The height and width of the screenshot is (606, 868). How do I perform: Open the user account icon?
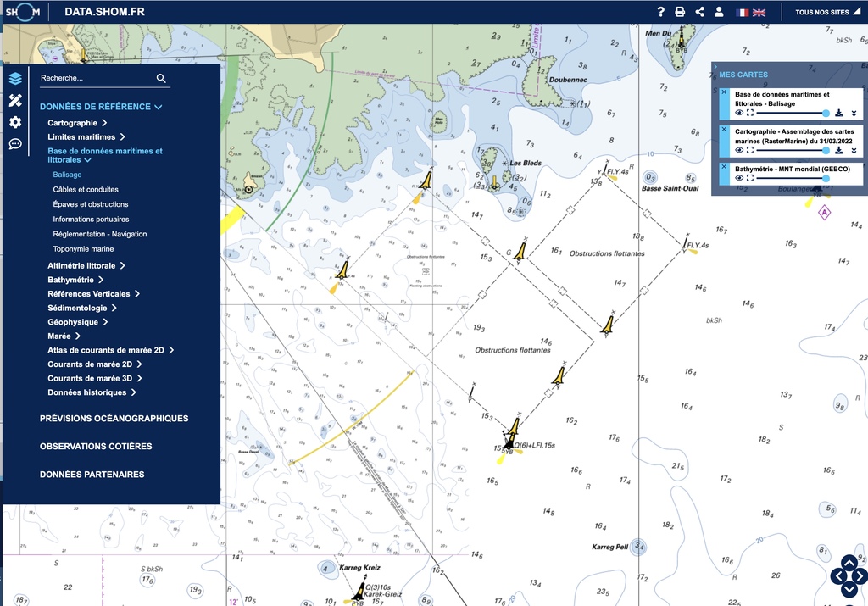point(719,12)
